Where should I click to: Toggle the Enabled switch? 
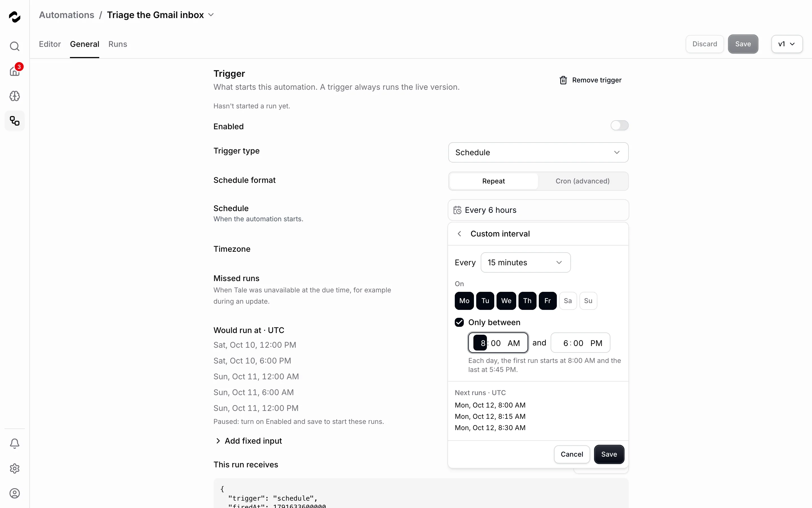coord(619,125)
